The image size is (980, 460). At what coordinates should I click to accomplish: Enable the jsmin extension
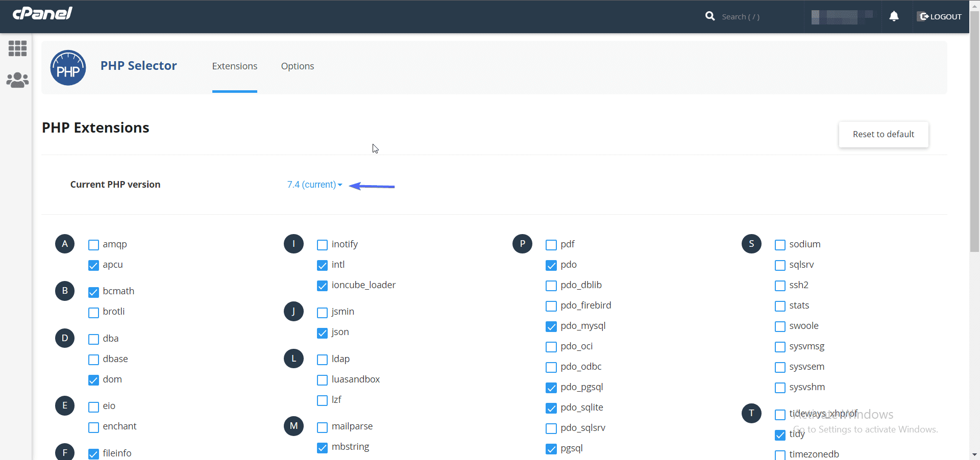322,312
